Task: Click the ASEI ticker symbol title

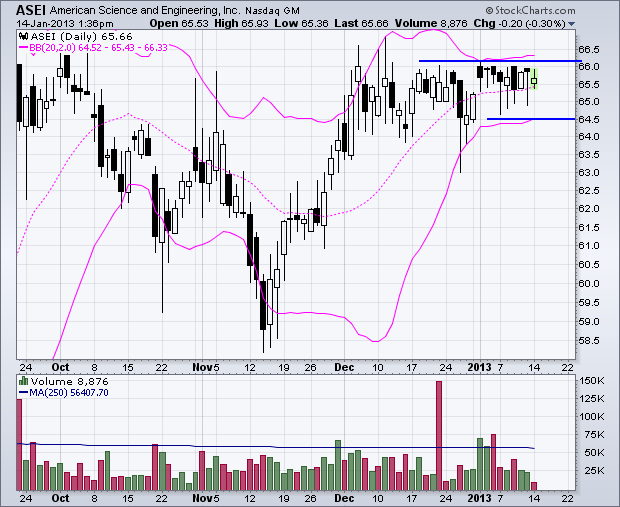Action: pyautogui.click(x=31, y=10)
